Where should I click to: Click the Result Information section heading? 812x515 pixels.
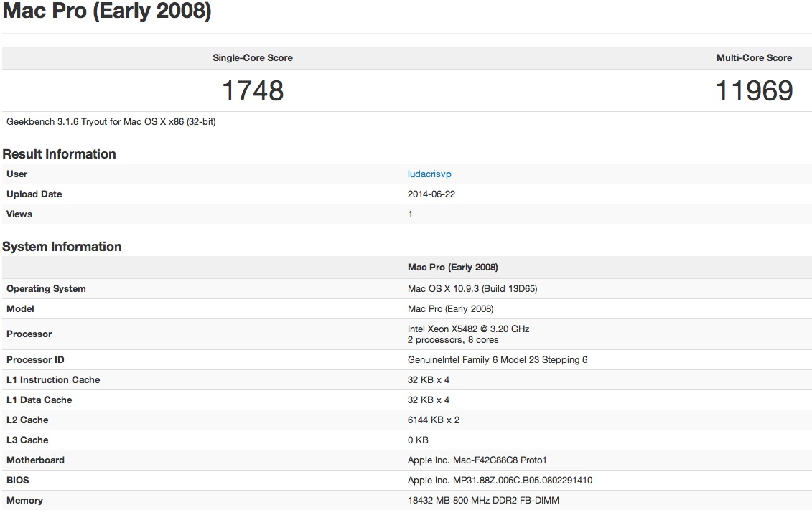point(59,154)
